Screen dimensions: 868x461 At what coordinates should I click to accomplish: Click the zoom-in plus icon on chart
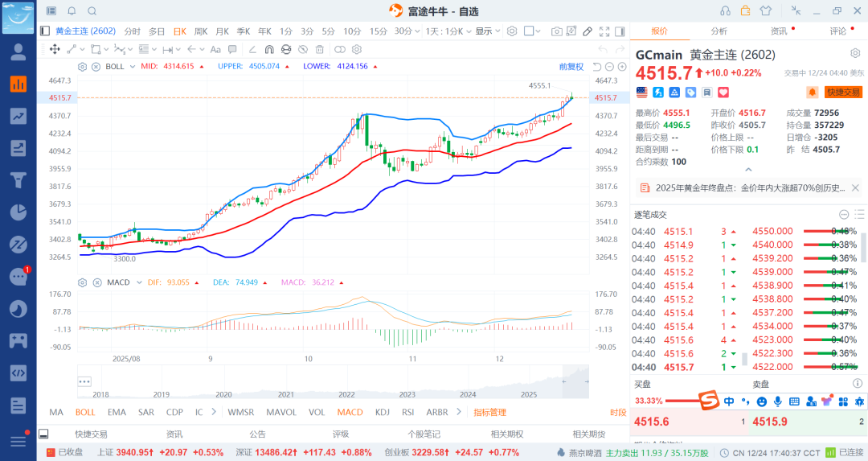[622, 67]
